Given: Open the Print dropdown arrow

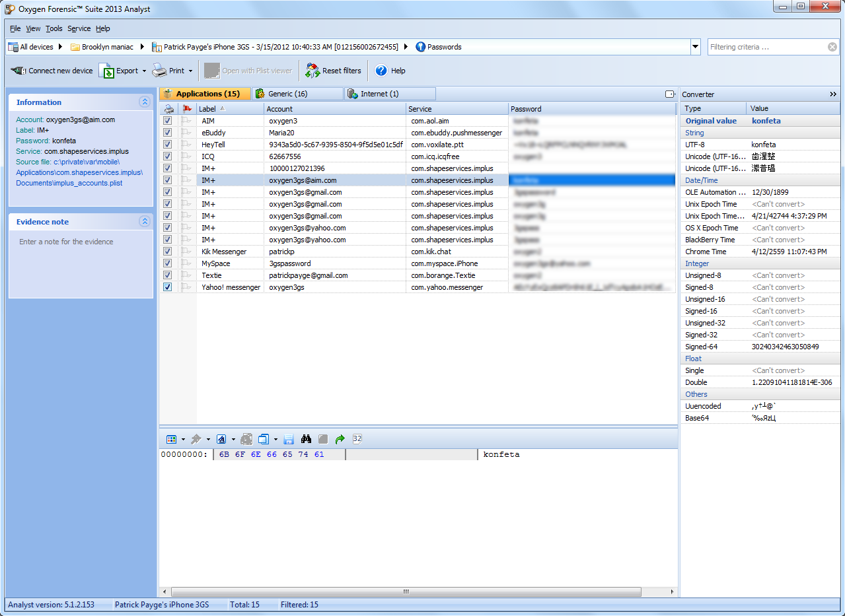Looking at the screenshot, I should pyautogui.click(x=190, y=71).
